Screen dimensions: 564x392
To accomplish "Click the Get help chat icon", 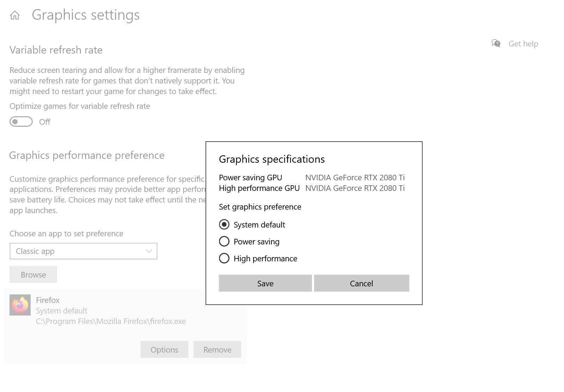I will 496,43.
